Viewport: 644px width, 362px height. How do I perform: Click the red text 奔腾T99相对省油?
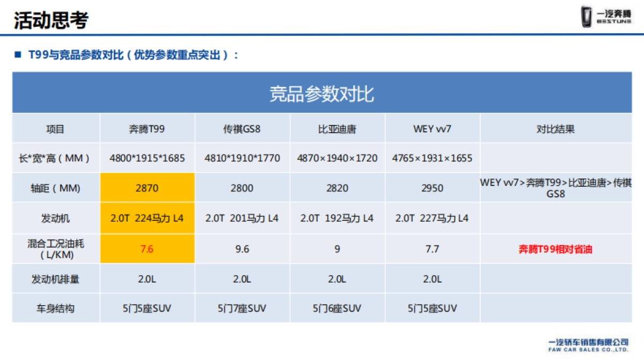click(x=555, y=249)
